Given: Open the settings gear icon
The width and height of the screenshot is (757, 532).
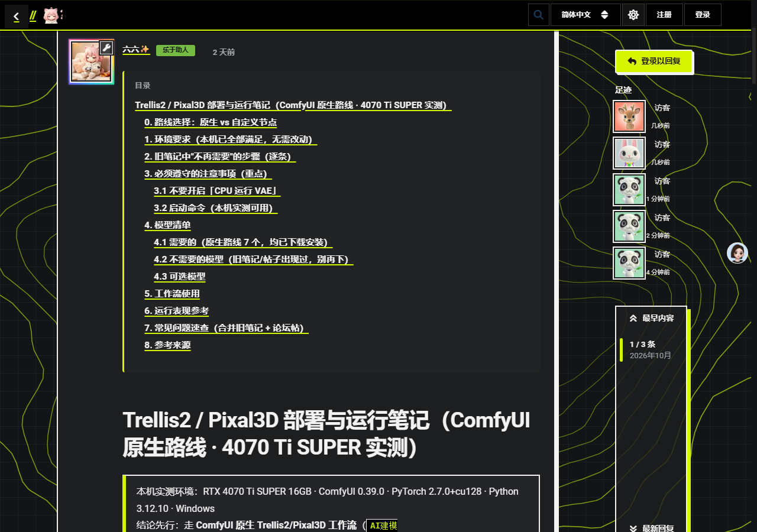Looking at the screenshot, I should coord(633,15).
